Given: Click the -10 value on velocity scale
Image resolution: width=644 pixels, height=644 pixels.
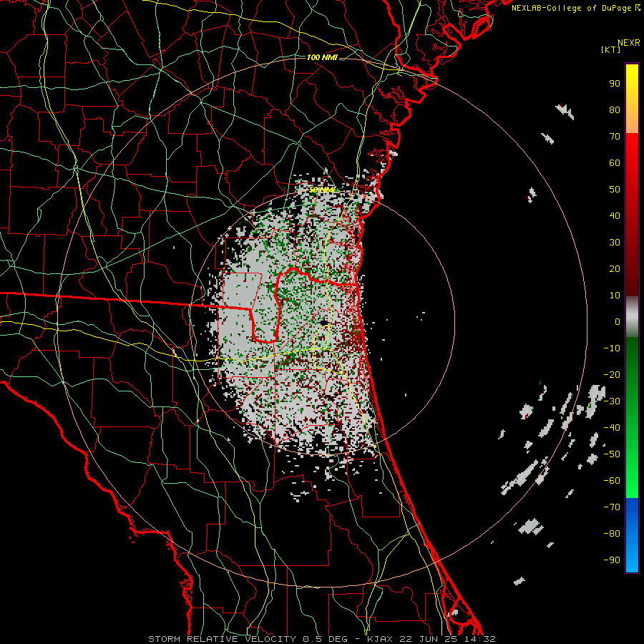Looking at the screenshot, I should (612, 348).
